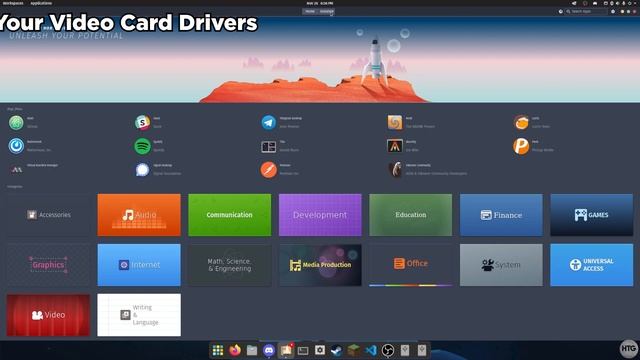Open Discord from the dock

pos(269,350)
